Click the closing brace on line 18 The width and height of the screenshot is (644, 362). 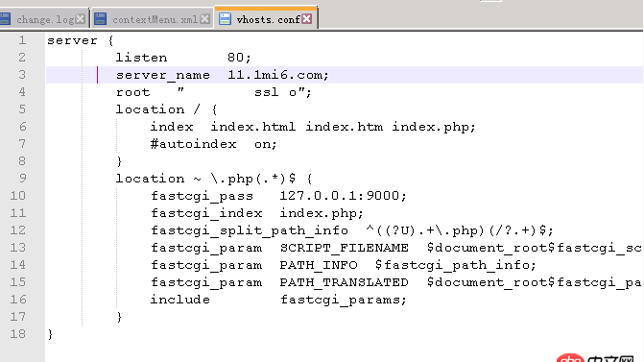pyautogui.click(x=50, y=334)
